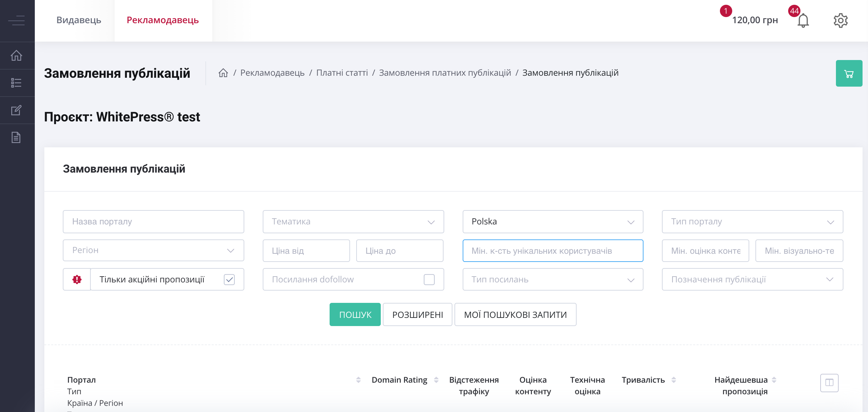The height and width of the screenshot is (412, 868).
Task: Expand the 'Тип посилань' dropdown
Action: tap(552, 279)
